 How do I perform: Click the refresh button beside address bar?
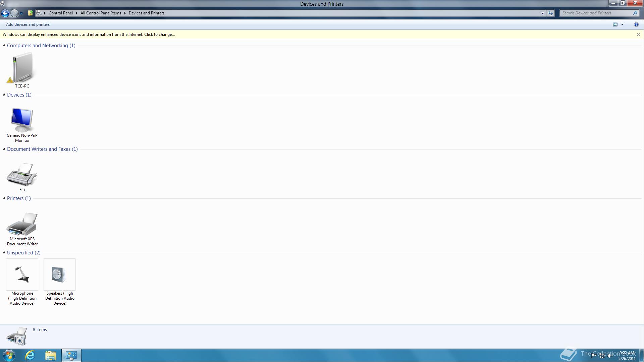click(x=550, y=13)
